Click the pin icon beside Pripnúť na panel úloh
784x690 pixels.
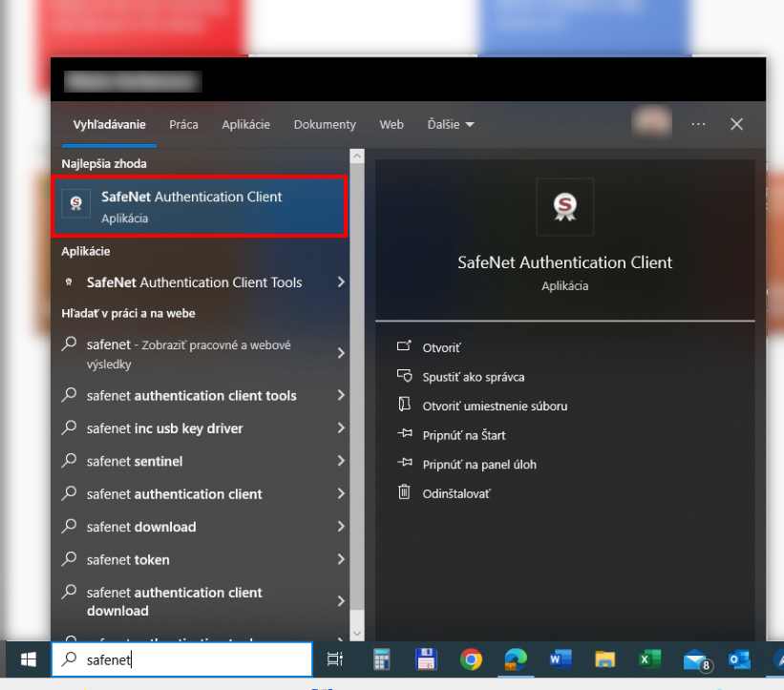(405, 462)
